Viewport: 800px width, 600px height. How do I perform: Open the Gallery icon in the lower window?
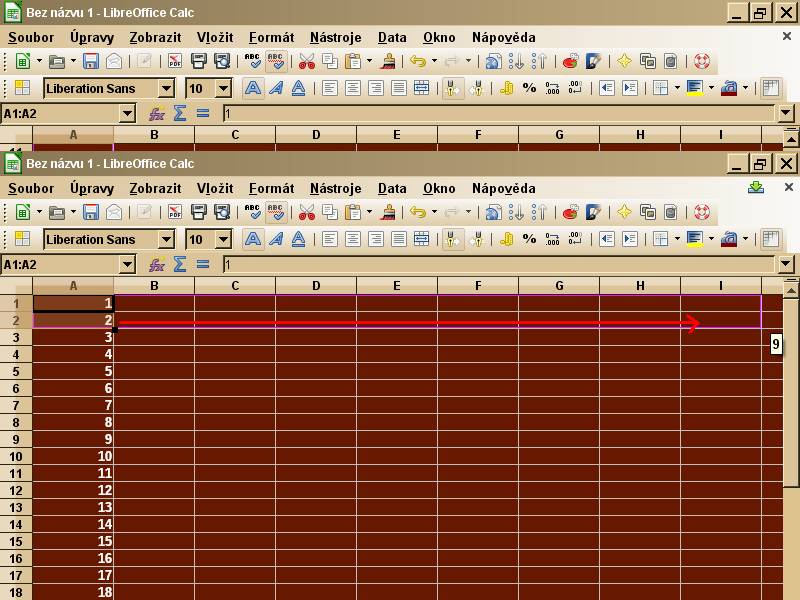[x=647, y=212]
